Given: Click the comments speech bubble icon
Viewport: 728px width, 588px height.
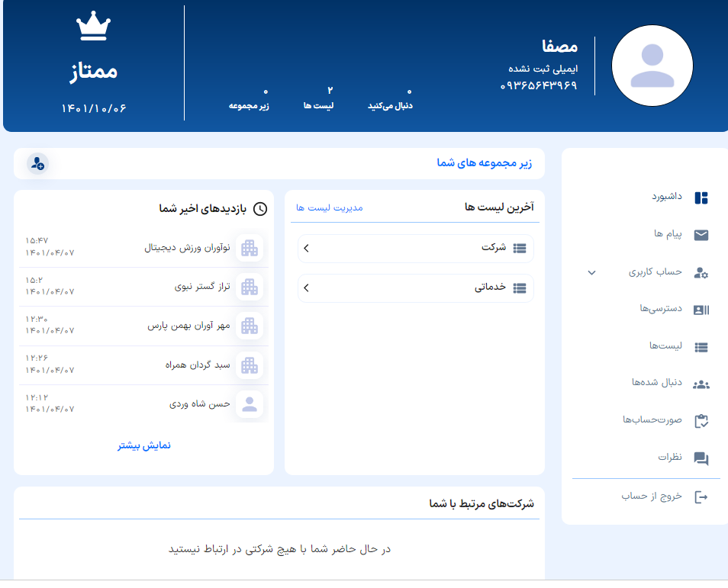Looking at the screenshot, I should [x=701, y=458].
